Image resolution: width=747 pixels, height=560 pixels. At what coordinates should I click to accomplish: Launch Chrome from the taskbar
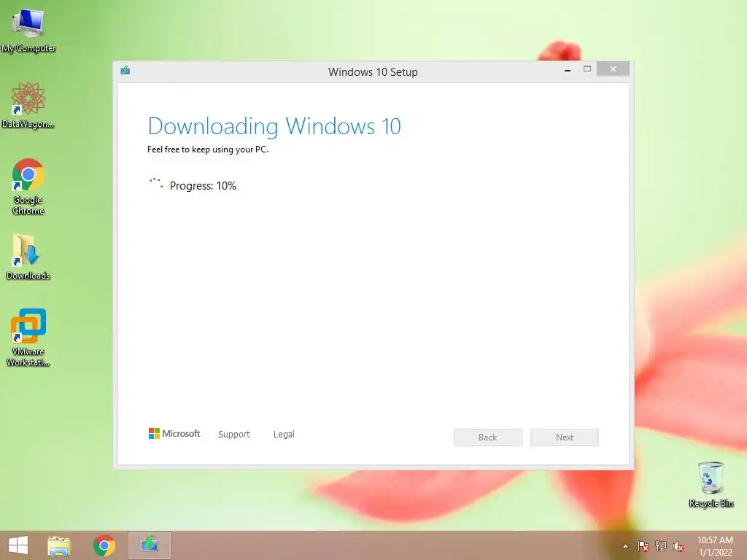point(104,545)
